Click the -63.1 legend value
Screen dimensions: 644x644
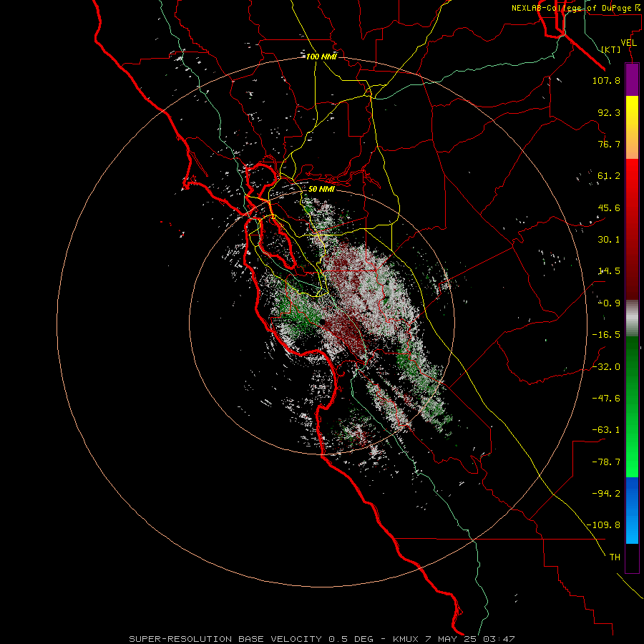pyautogui.click(x=606, y=430)
